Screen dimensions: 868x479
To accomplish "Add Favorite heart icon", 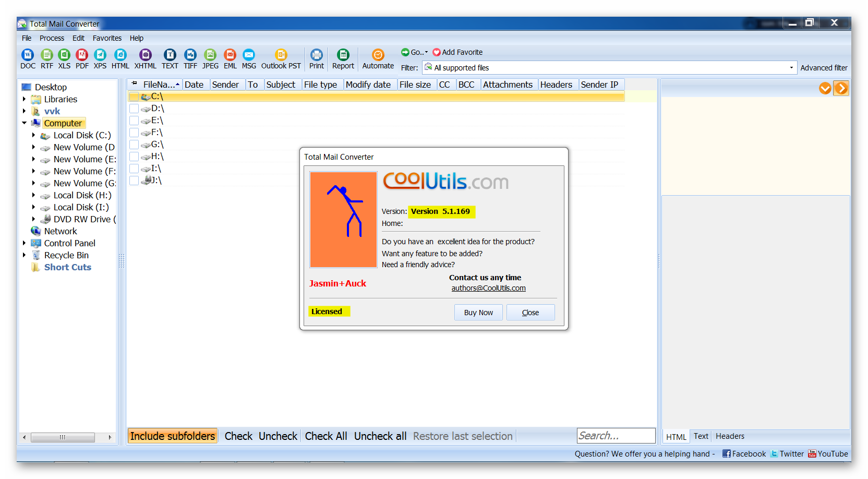I will click(437, 52).
